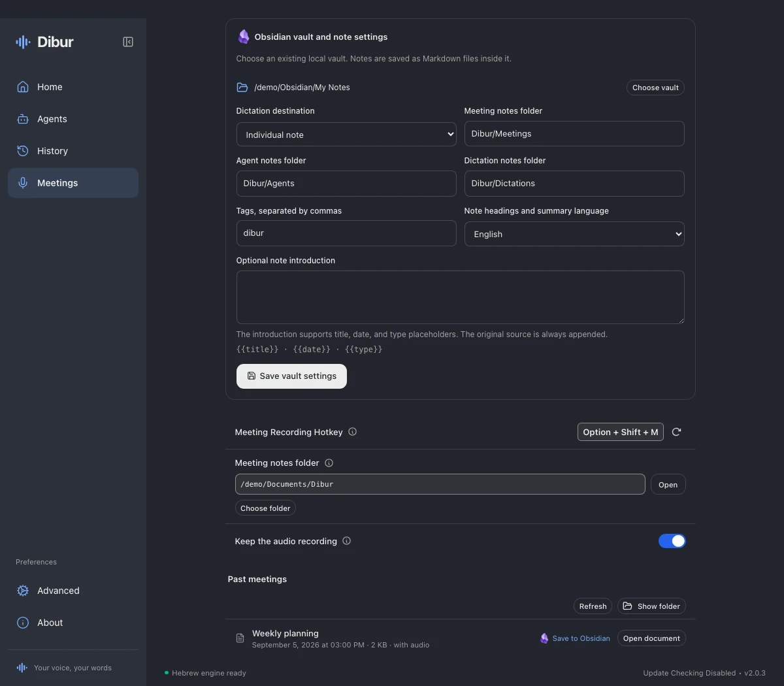The height and width of the screenshot is (686, 784).
Task: Open the About page
Action: 73,623
